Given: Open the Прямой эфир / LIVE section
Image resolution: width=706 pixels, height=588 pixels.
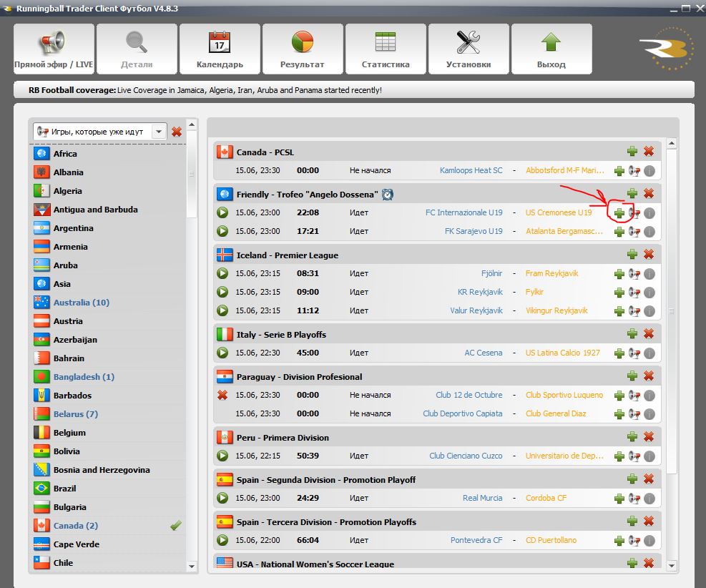Looking at the screenshot, I should point(54,49).
